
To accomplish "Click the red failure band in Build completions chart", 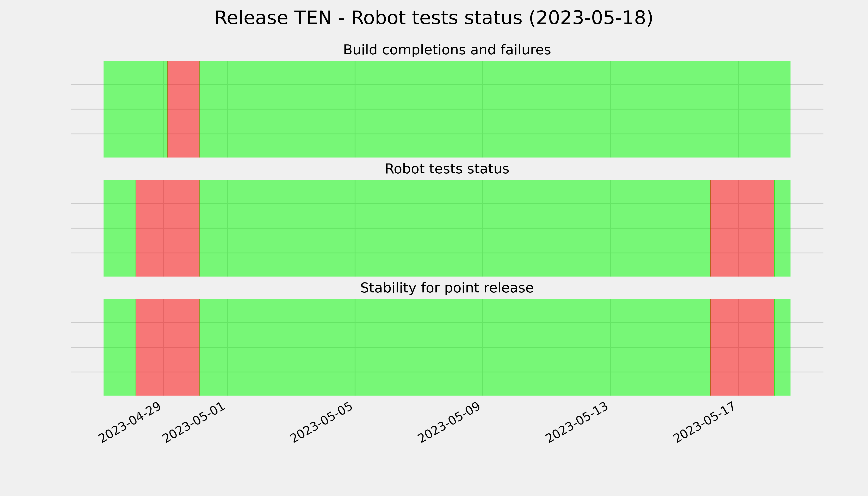I will coord(184,109).
